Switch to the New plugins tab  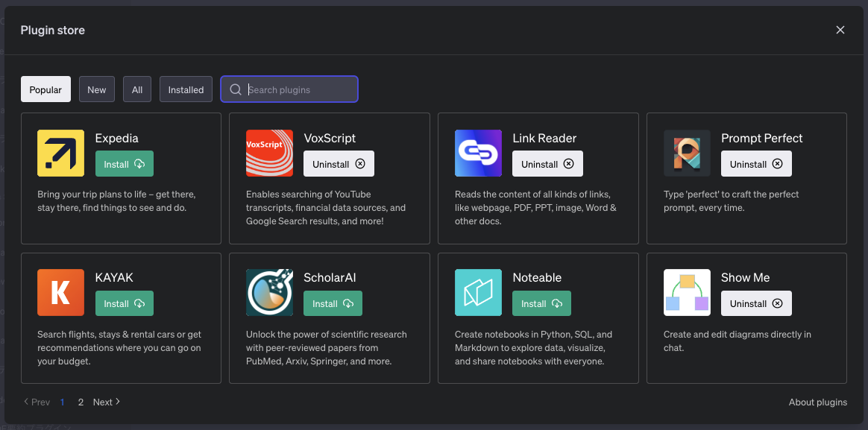pos(97,89)
